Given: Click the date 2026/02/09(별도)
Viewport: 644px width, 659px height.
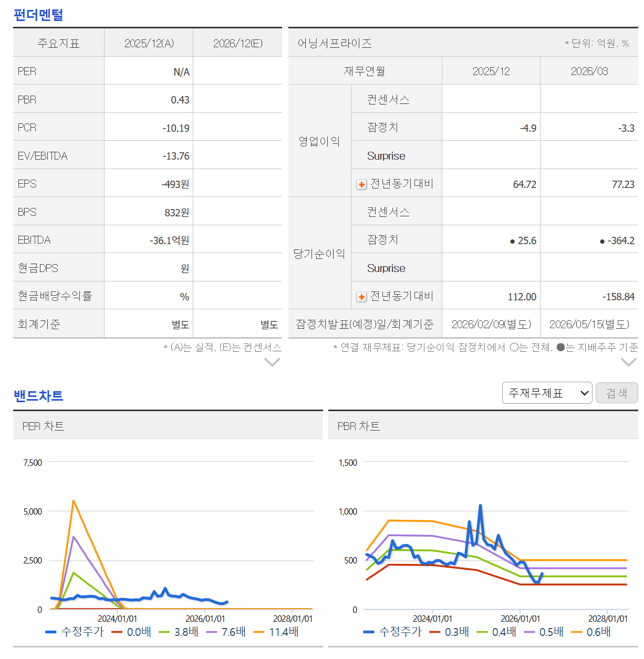Looking at the screenshot, I should (491, 325).
